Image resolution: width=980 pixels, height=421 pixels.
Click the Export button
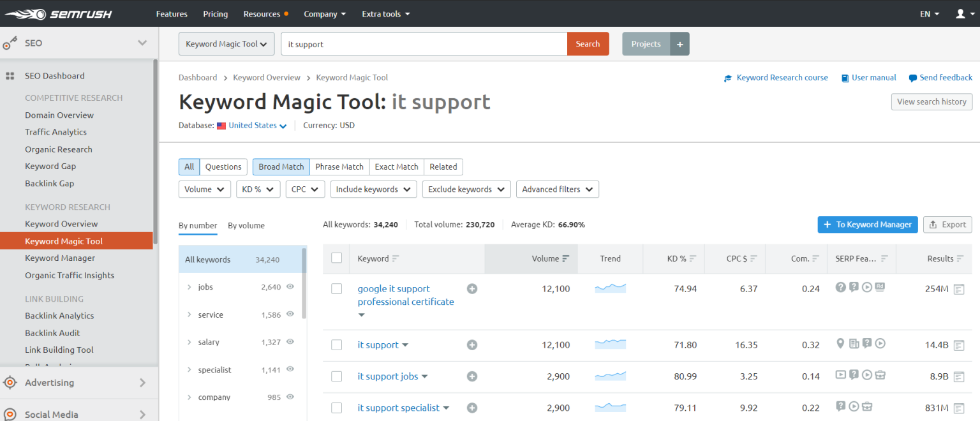(947, 225)
